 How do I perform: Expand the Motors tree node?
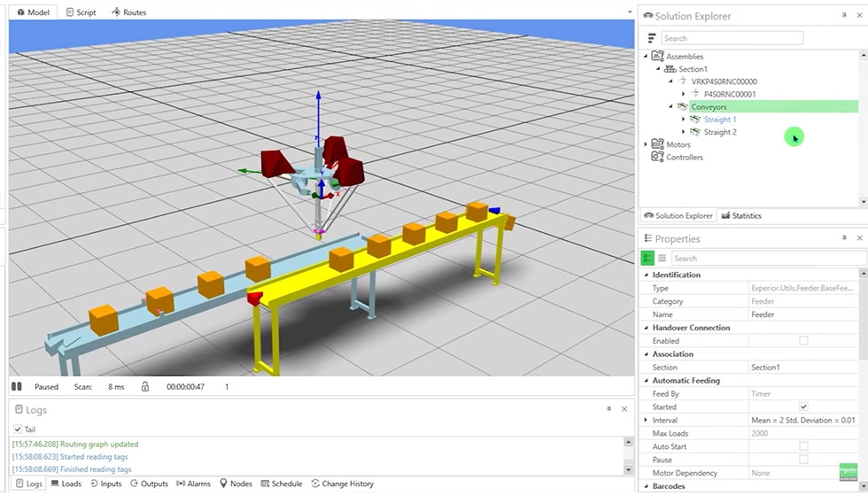646,144
